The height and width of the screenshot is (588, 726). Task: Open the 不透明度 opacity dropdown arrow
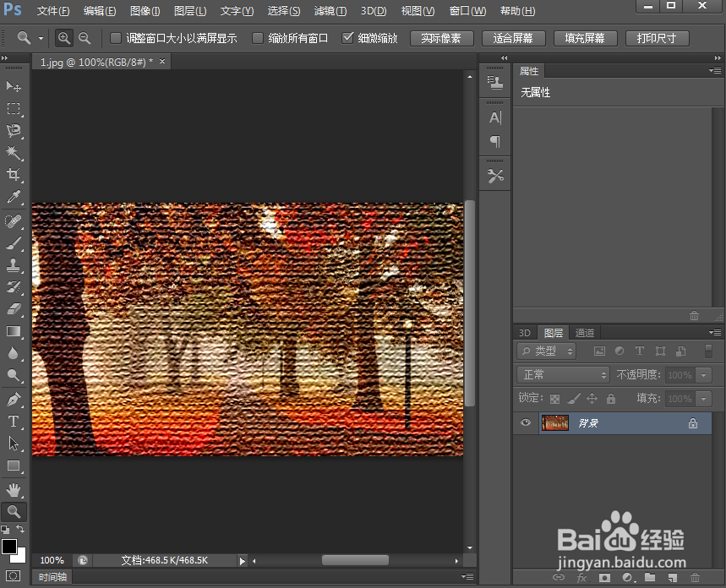pyautogui.click(x=704, y=374)
